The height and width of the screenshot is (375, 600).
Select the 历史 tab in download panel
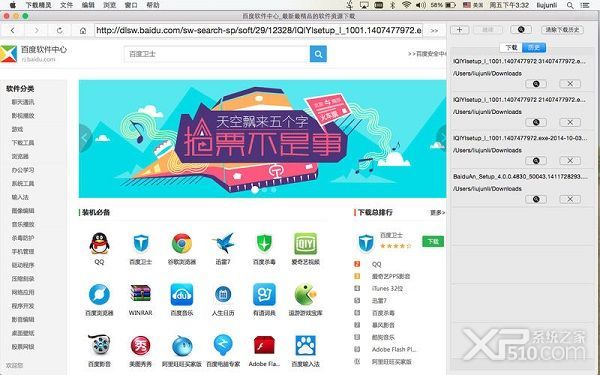(534, 47)
